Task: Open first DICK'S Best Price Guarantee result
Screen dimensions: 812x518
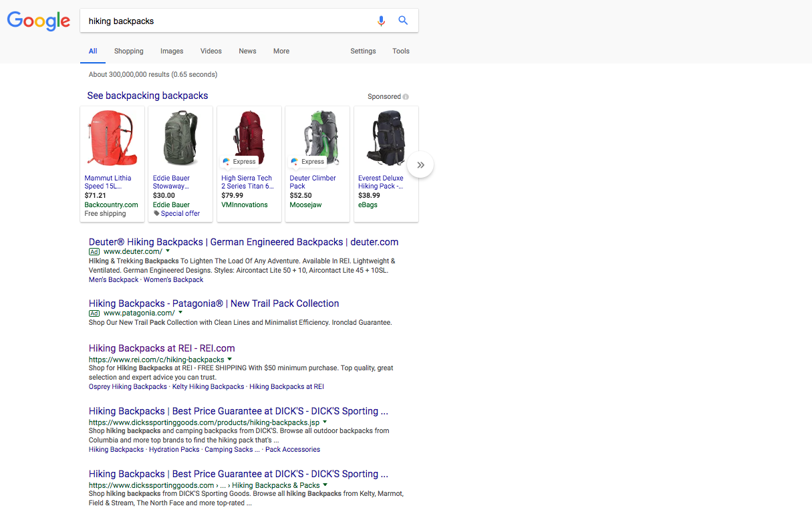Action: click(x=239, y=411)
